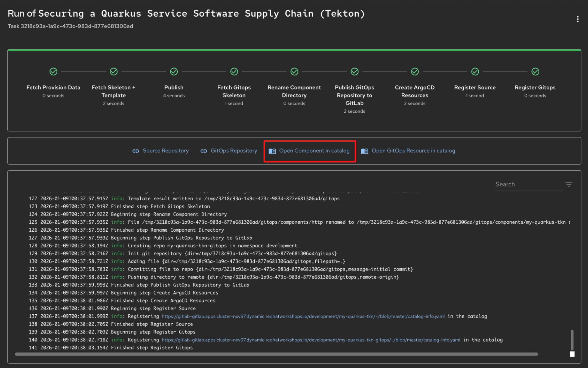The width and height of the screenshot is (588, 368).
Task: Click the log vertical scrollbar thumb
Action: tap(572, 340)
